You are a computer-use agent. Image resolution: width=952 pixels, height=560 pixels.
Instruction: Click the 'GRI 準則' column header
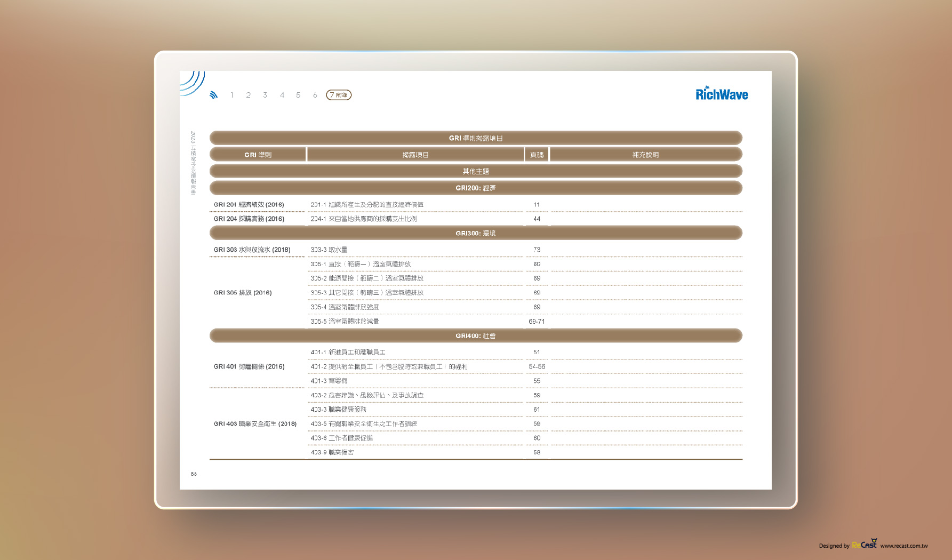[x=258, y=155]
